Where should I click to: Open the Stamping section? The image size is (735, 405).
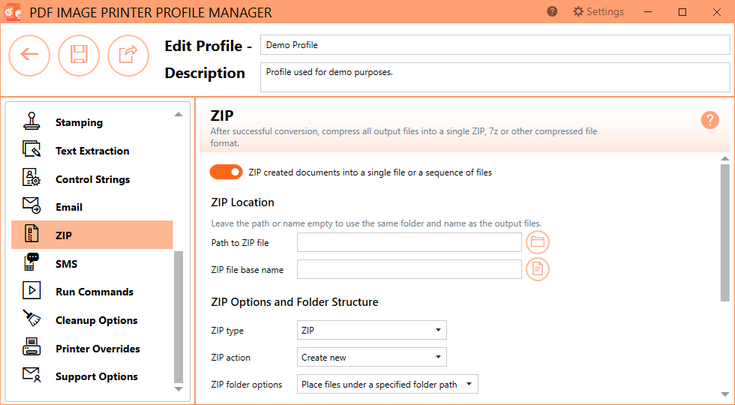pyautogui.click(x=92, y=122)
